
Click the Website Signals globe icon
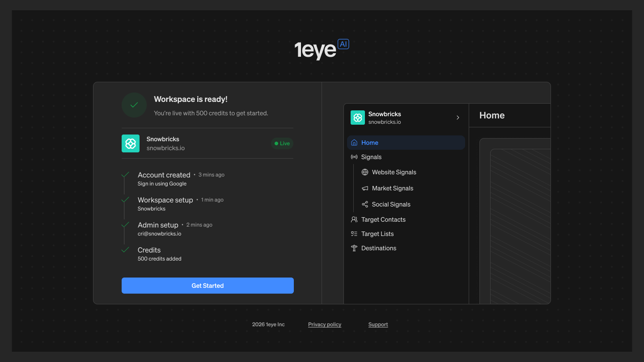[x=365, y=172]
